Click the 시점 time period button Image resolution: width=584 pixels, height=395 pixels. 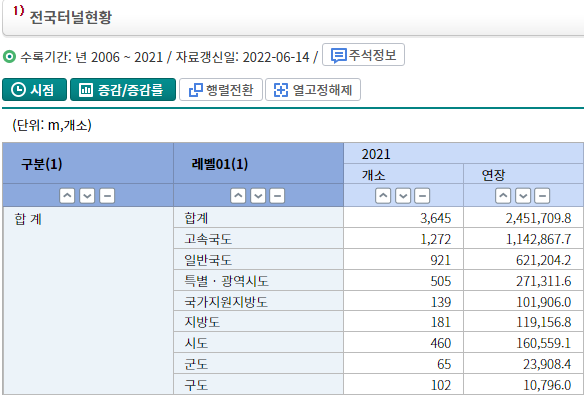click(x=34, y=90)
